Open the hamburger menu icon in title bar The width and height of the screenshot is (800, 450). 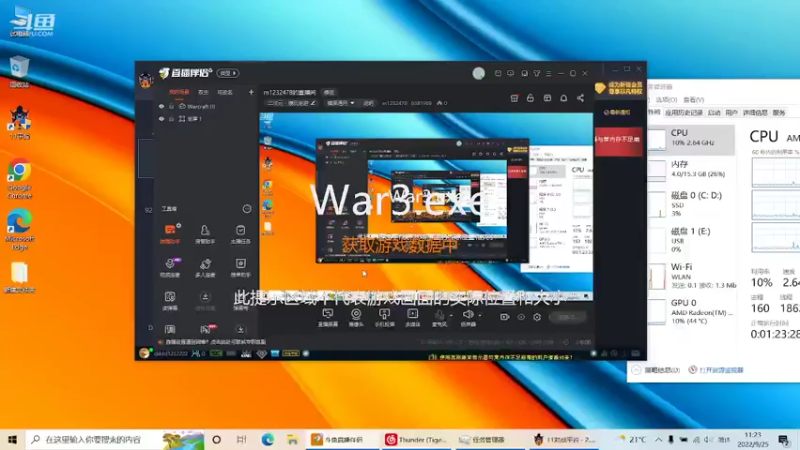pyautogui.click(x=548, y=73)
